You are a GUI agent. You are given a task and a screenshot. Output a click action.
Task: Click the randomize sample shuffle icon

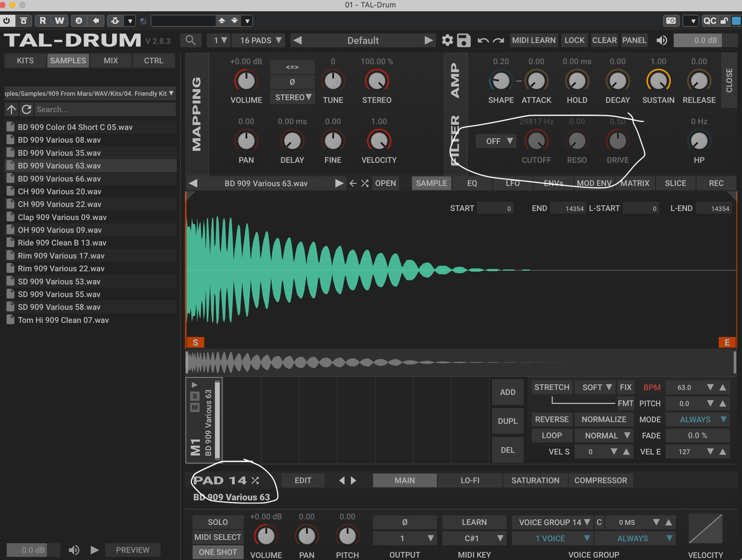coord(365,183)
